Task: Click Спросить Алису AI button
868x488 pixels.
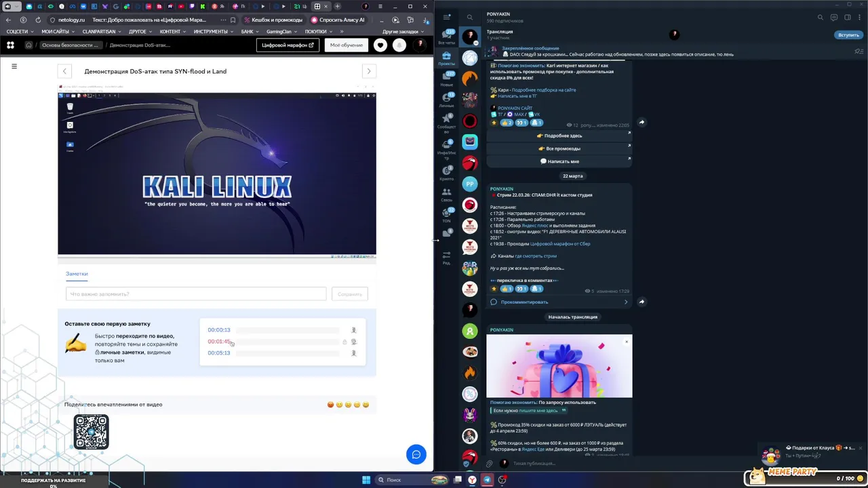Action: pyautogui.click(x=338, y=20)
